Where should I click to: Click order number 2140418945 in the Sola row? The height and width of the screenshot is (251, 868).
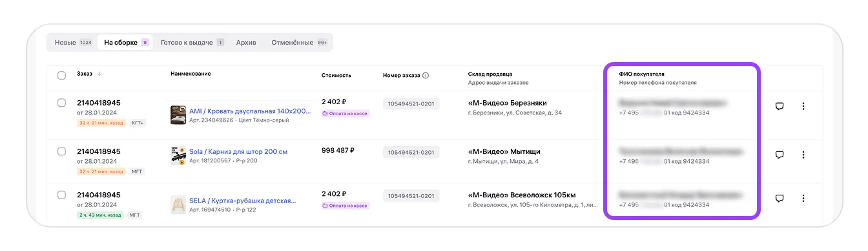pyautogui.click(x=99, y=151)
